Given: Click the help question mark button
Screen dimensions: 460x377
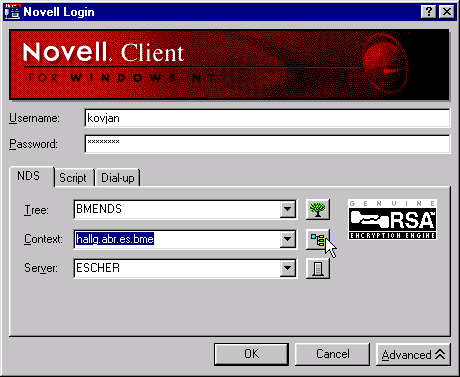Looking at the screenshot, I should tap(429, 12).
